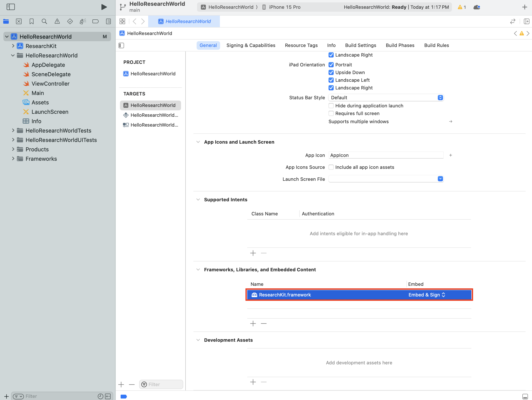Viewport: 532px width, 400px height.
Task: Expand the ResearchKit project in navigator
Action: coord(13,46)
